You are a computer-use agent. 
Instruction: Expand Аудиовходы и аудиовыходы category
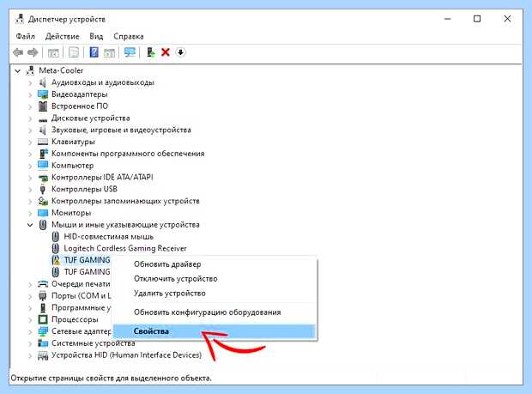pos(30,82)
